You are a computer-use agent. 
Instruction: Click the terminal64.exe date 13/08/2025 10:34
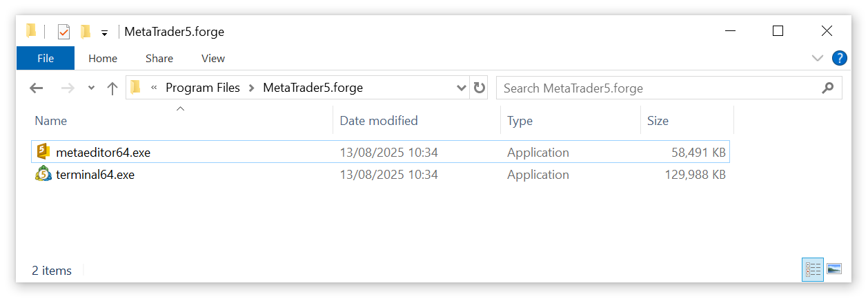(x=388, y=174)
